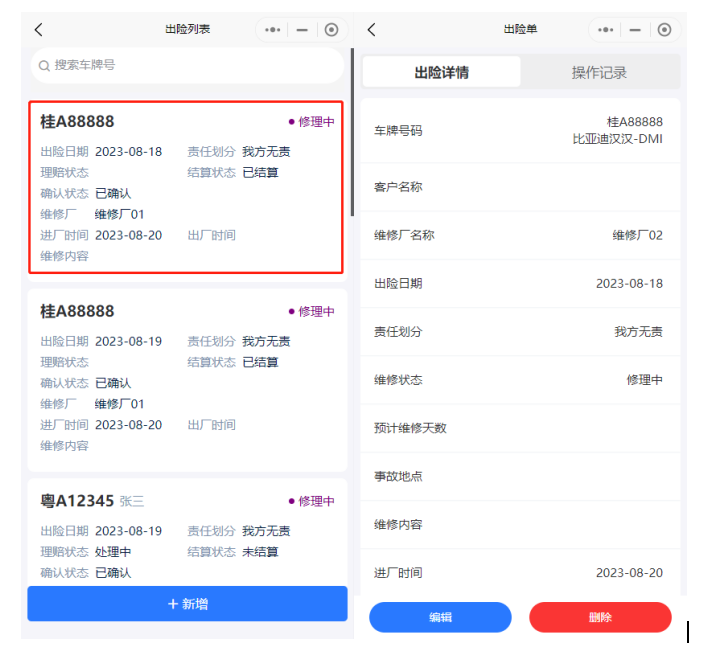The width and height of the screenshot is (718, 656).
Task: Tap the circular close target in 出险列表 header
Action: click(x=332, y=30)
